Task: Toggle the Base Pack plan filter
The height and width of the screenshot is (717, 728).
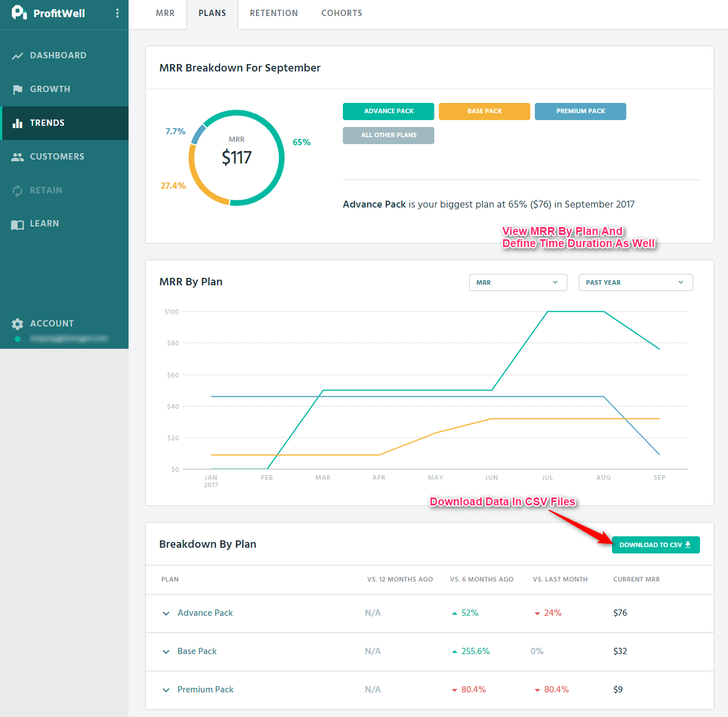Action: click(485, 111)
